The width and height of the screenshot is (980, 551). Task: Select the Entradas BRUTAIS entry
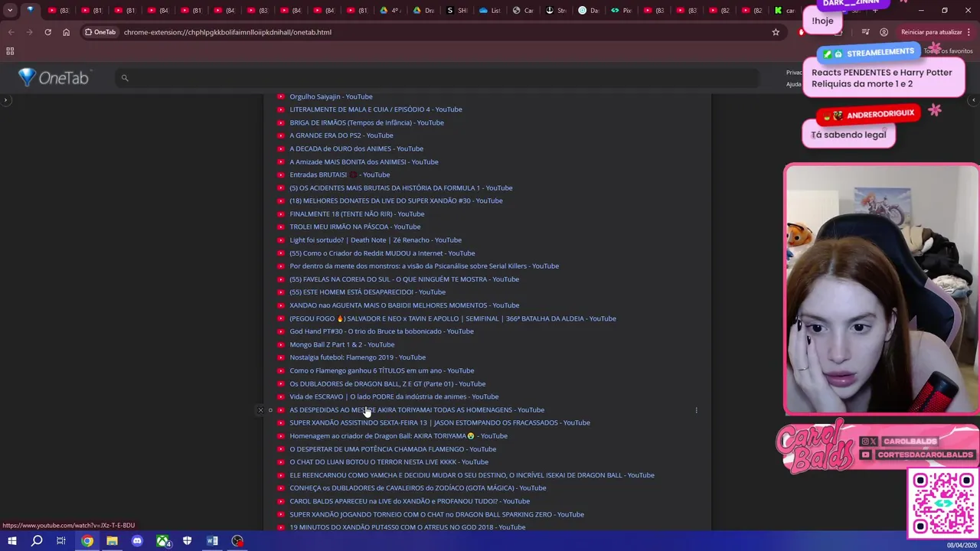339,174
